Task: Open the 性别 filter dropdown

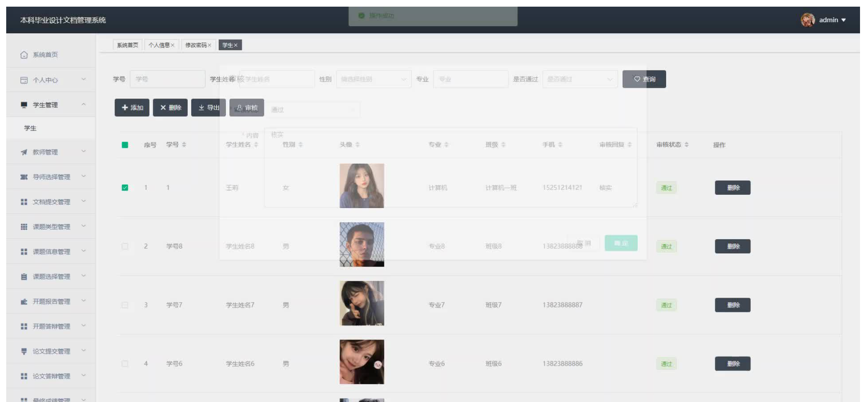Action: tap(374, 79)
